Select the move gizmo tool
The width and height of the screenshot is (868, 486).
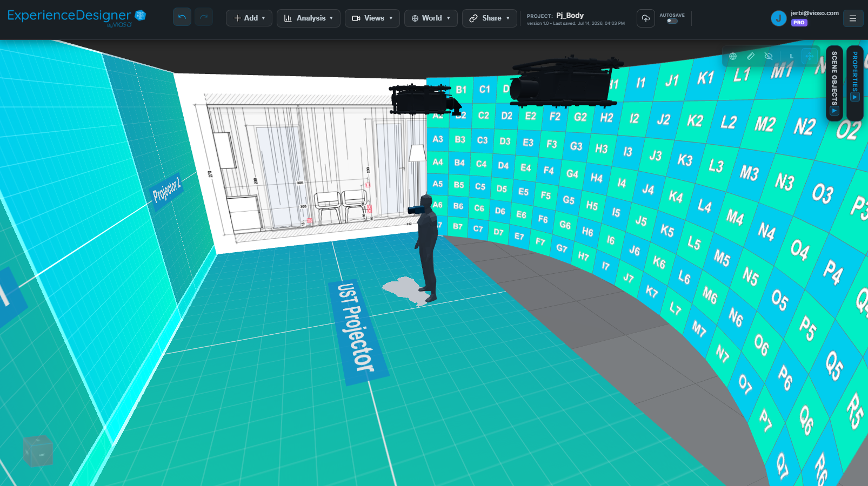pyautogui.click(x=809, y=56)
